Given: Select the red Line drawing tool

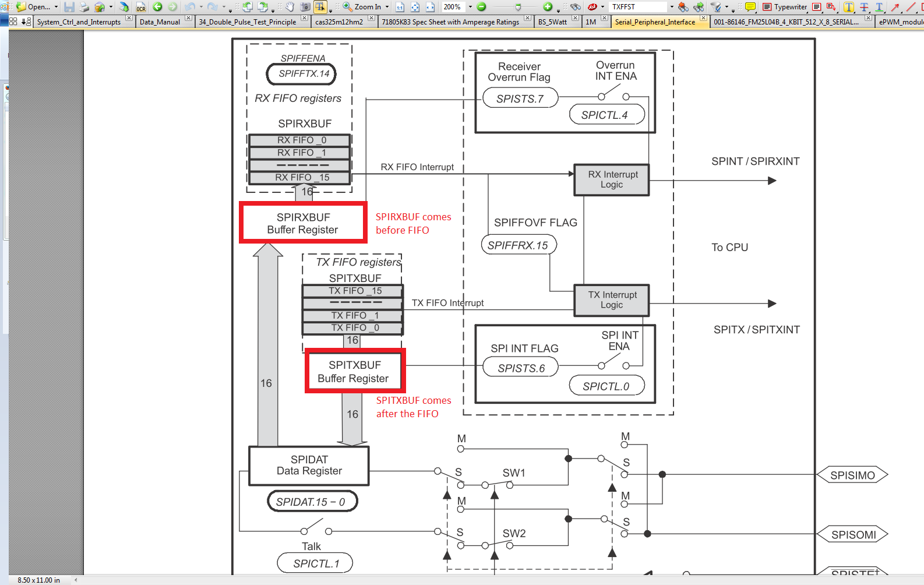Looking at the screenshot, I should coord(911,7).
